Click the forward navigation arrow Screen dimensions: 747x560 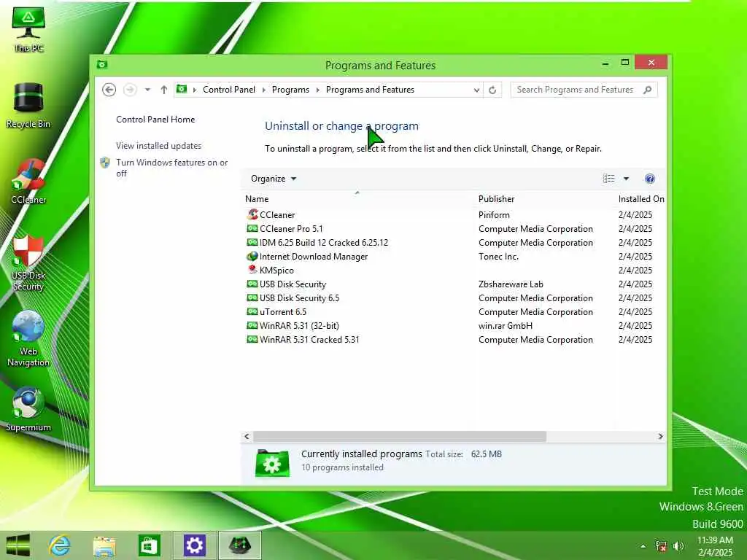tap(130, 90)
